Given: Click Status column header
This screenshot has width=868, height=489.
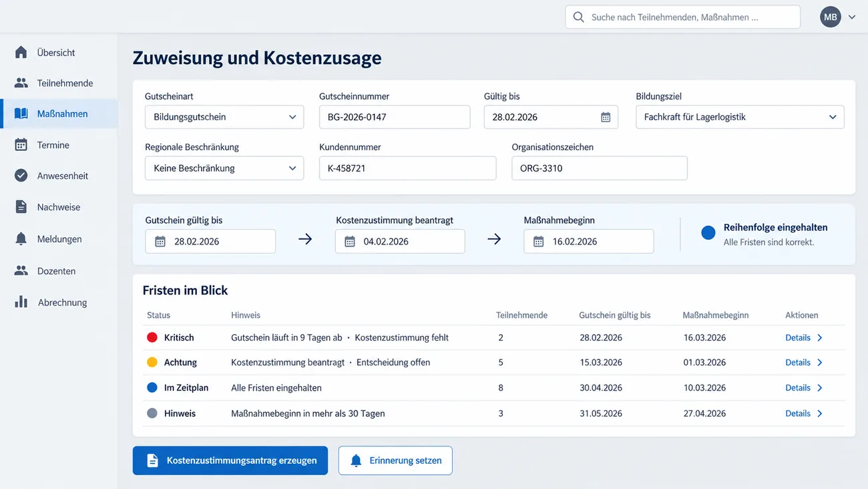Looking at the screenshot, I should coord(158,315).
